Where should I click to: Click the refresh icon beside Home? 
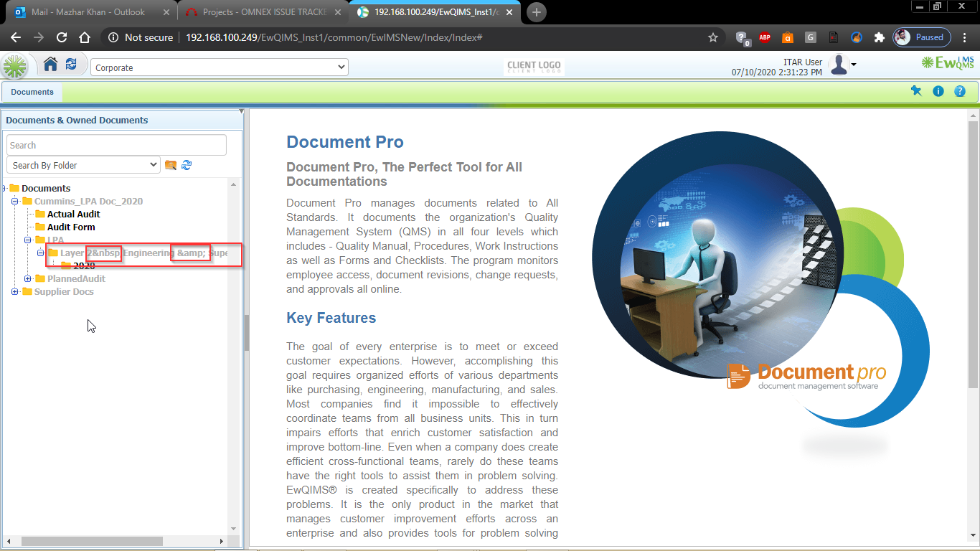(x=71, y=65)
